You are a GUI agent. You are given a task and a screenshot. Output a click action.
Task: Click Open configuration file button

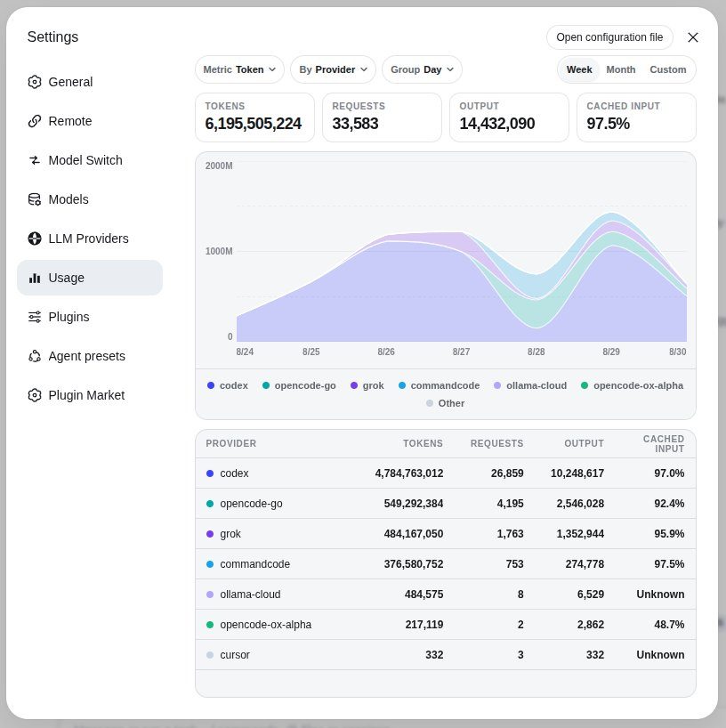click(609, 37)
